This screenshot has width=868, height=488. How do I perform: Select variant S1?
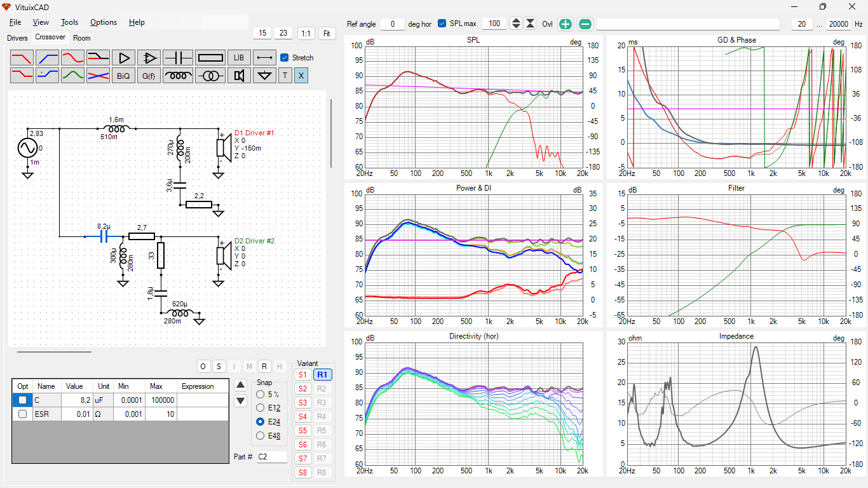pos(302,375)
